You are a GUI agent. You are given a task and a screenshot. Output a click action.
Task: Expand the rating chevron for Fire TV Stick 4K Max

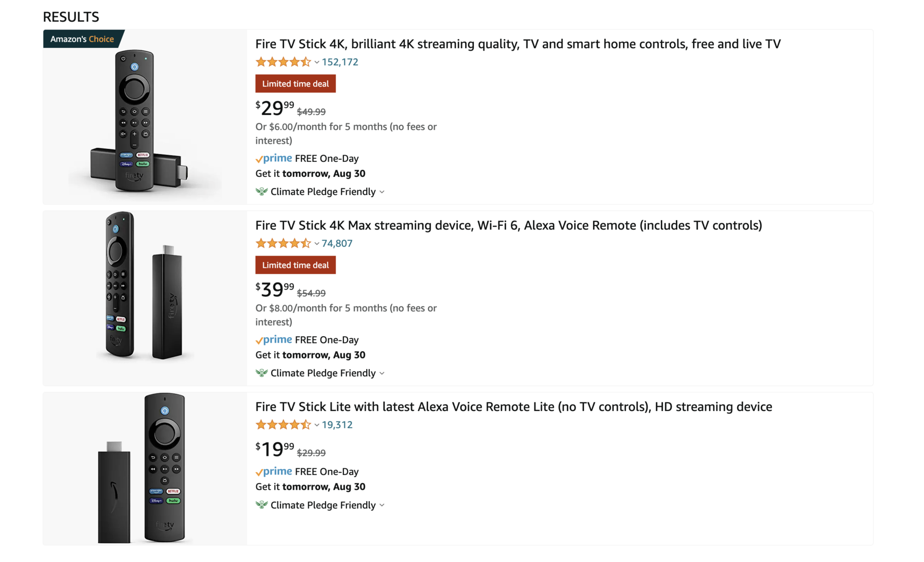point(316,244)
